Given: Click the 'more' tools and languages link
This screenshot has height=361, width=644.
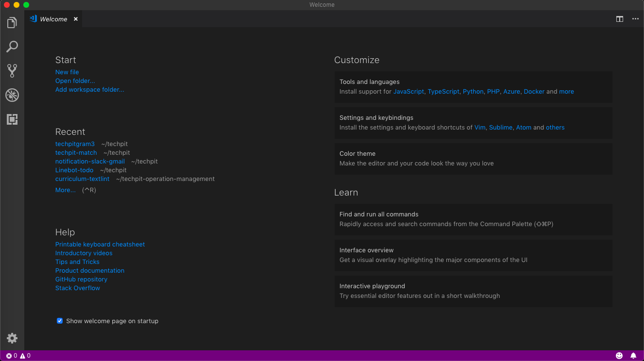Looking at the screenshot, I should [566, 91].
